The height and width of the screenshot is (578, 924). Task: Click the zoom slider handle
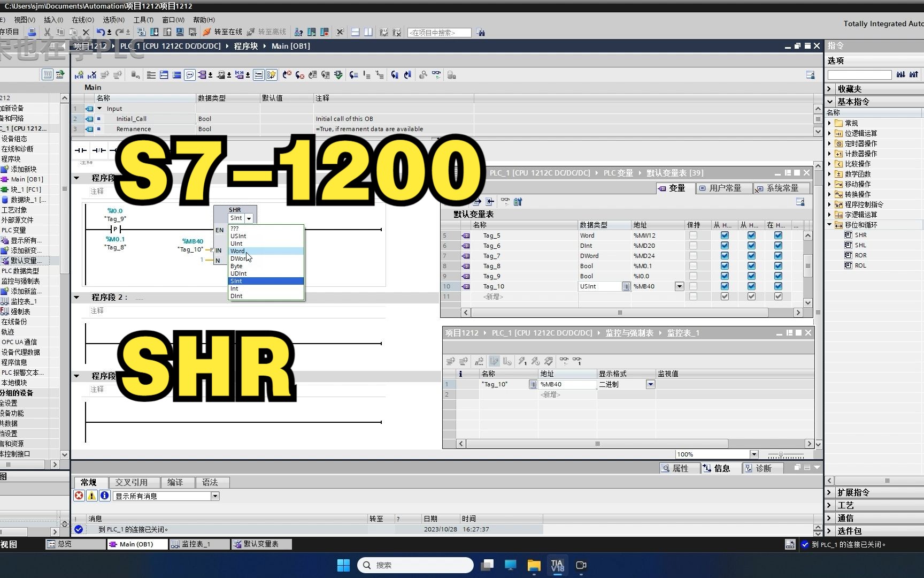(x=781, y=454)
